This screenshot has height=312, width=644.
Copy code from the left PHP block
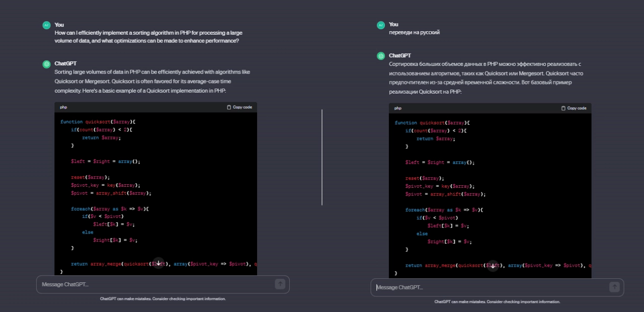pos(239,107)
